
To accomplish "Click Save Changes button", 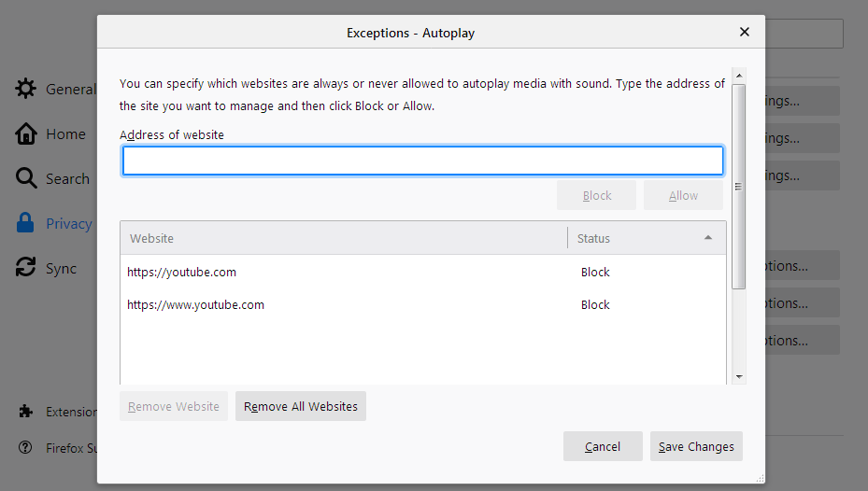I will tap(696, 446).
